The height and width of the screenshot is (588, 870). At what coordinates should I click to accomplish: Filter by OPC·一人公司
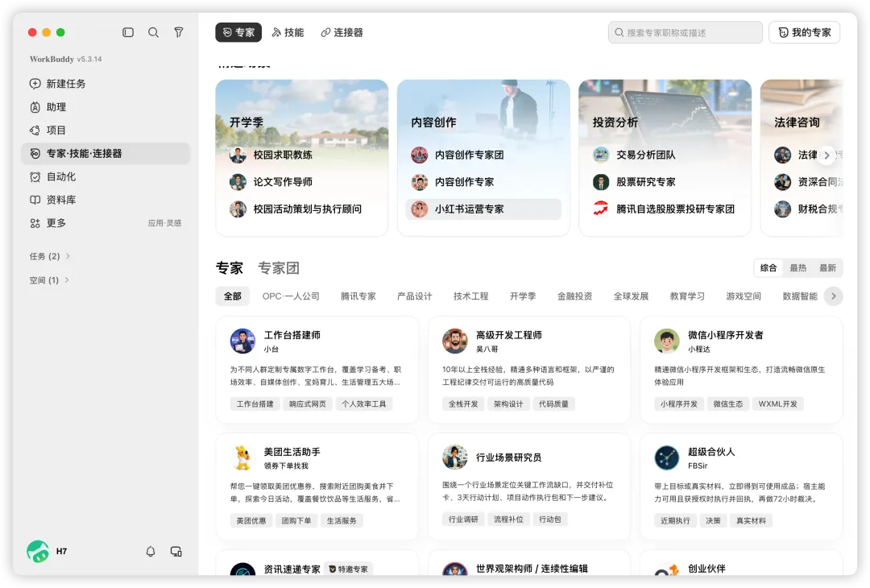pyautogui.click(x=291, y=296)
